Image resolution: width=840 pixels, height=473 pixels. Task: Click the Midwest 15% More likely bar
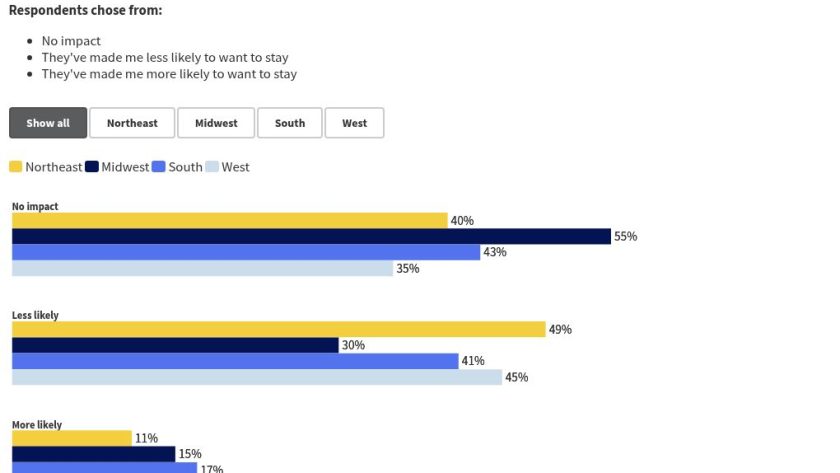pos(93,454)
